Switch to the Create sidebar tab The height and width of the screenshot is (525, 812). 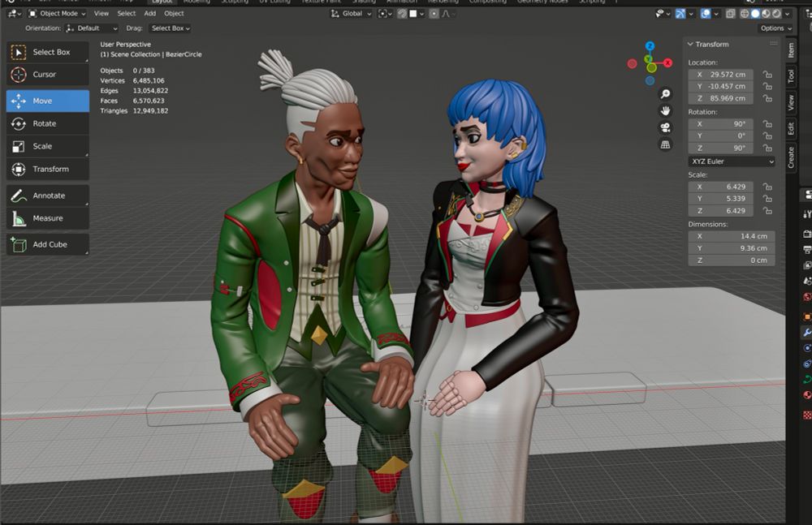pyautogui.click(x=791, y=157)
